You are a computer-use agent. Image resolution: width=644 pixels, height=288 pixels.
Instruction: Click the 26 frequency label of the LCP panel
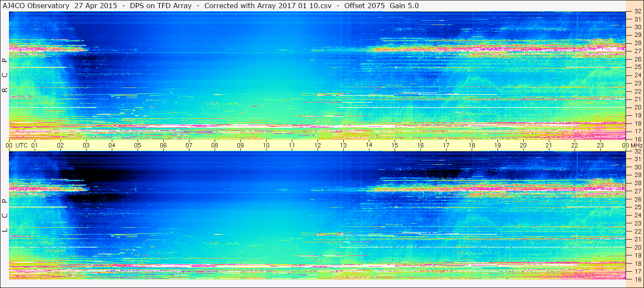tap(638, 199)
